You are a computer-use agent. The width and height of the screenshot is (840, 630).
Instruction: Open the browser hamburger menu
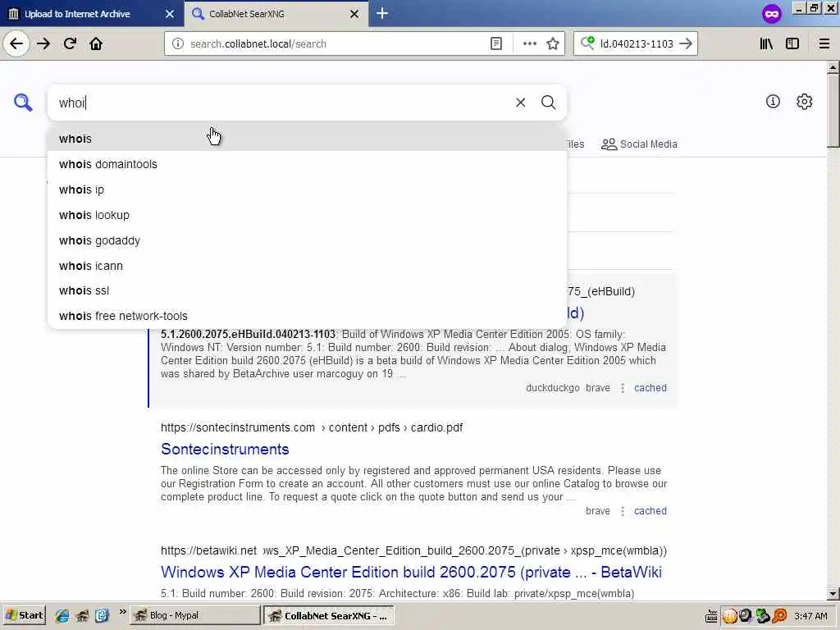[824, 44]
